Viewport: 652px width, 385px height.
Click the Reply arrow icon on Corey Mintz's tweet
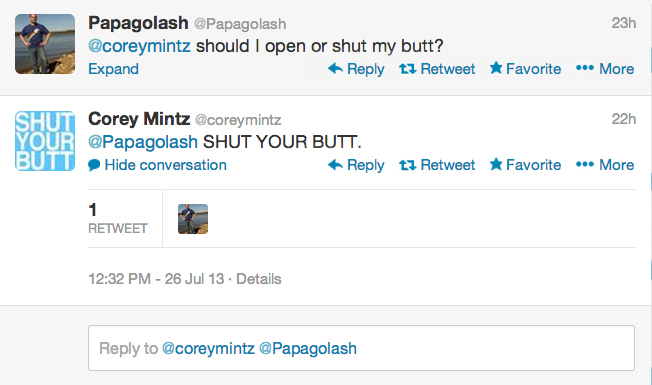click(335, 165)
